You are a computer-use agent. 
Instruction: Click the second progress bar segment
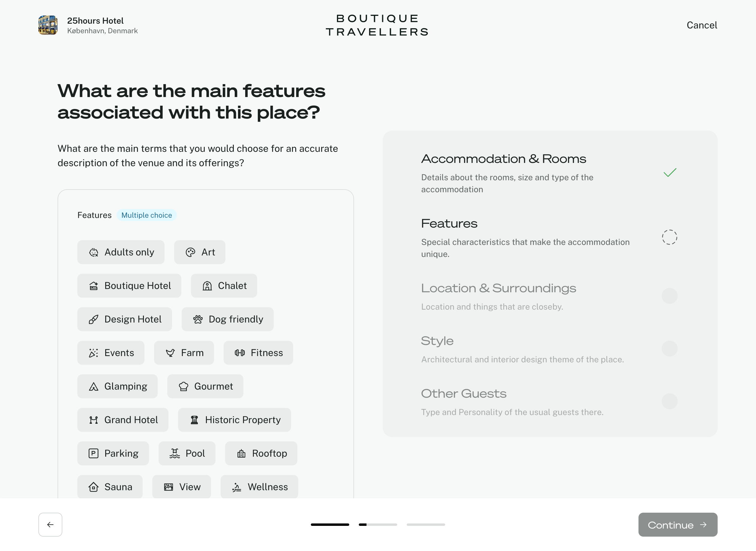click(378, 525)
